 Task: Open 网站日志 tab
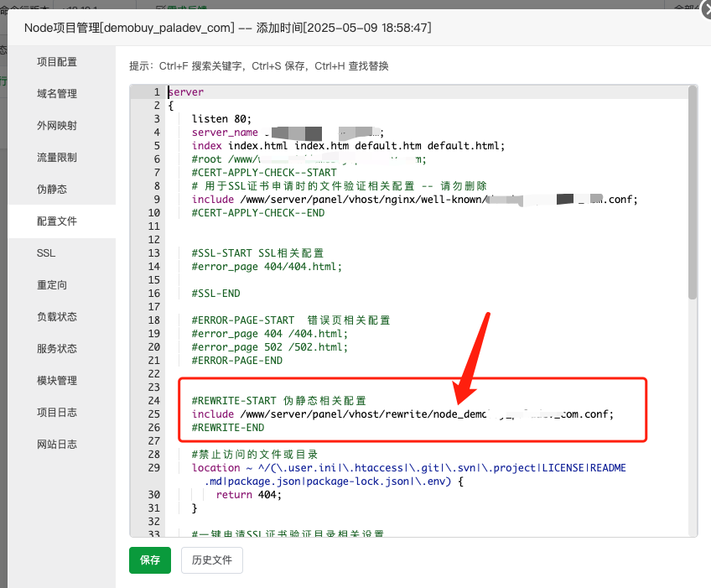[57, 445]
